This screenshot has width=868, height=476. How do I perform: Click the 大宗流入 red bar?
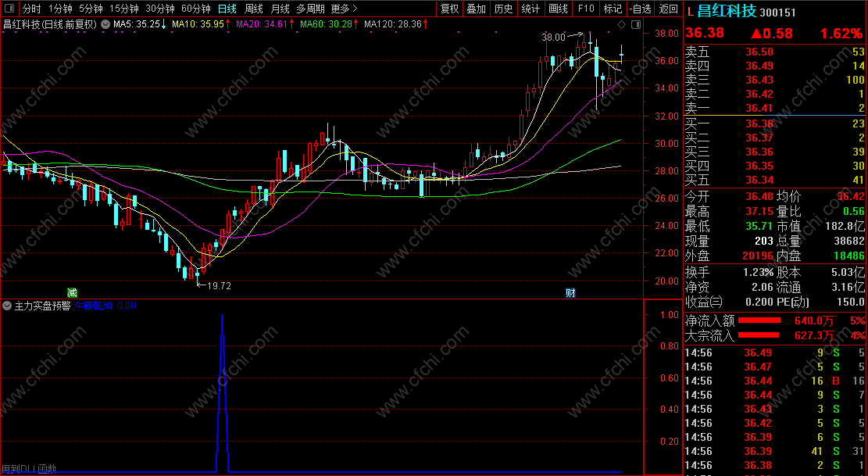tap(759, 335)
